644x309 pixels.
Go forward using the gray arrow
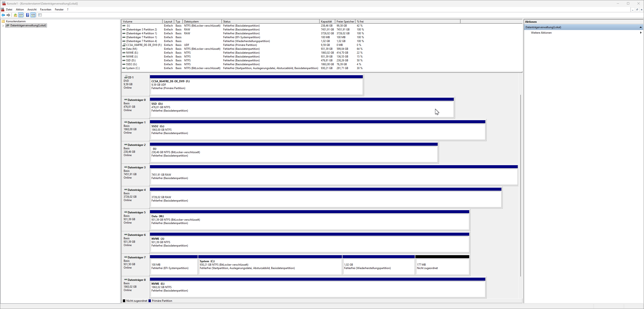8,15
